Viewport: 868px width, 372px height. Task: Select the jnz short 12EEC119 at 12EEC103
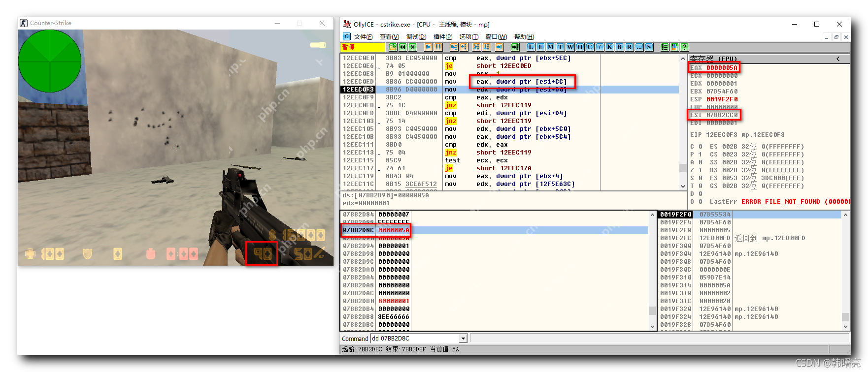click(510, 121)
